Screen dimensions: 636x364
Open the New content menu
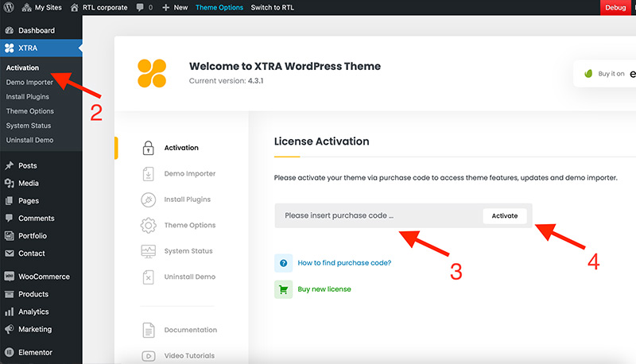[175, 7]
